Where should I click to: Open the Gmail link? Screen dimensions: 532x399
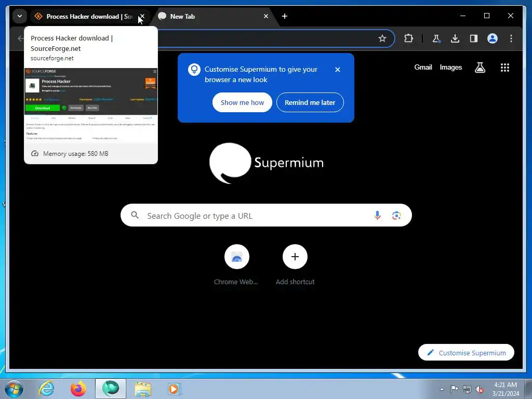point(423,67)
